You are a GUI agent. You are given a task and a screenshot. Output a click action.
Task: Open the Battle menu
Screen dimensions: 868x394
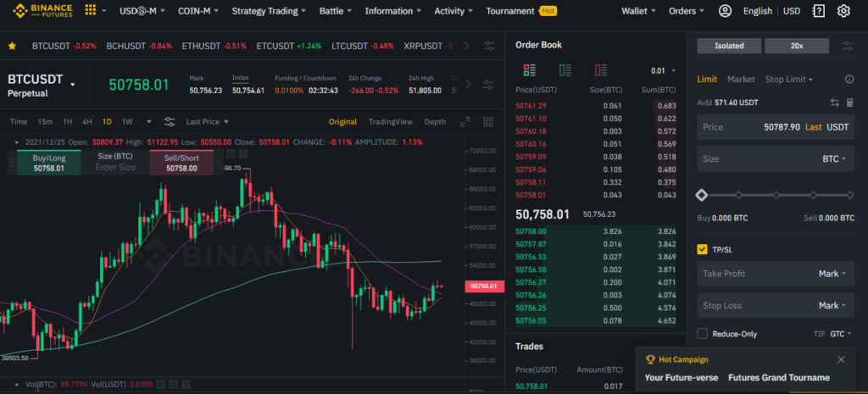[x=336, y=10]
